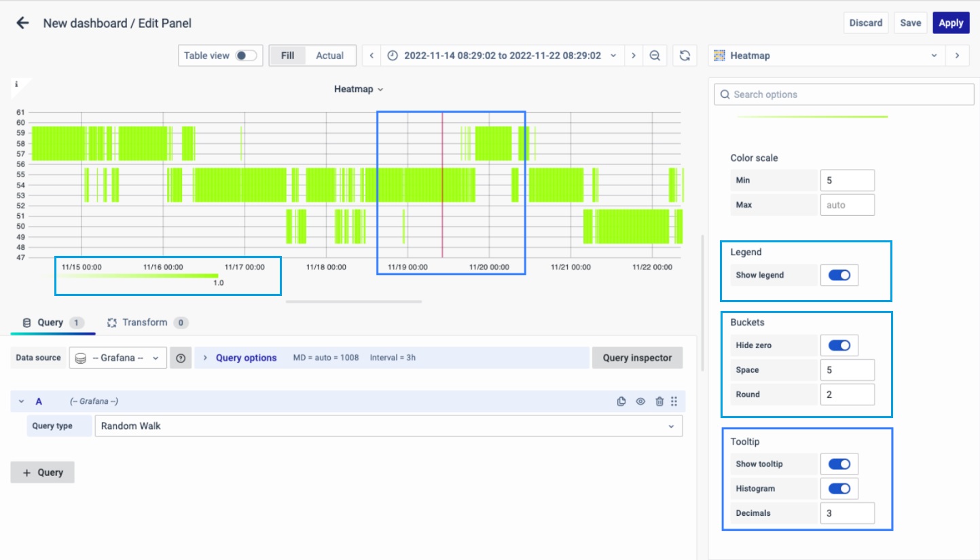Open the Heatmap visualization picker dropdown
Image resolution: width=980 pixels, height=560 pixels.
[x=827, y=56]
